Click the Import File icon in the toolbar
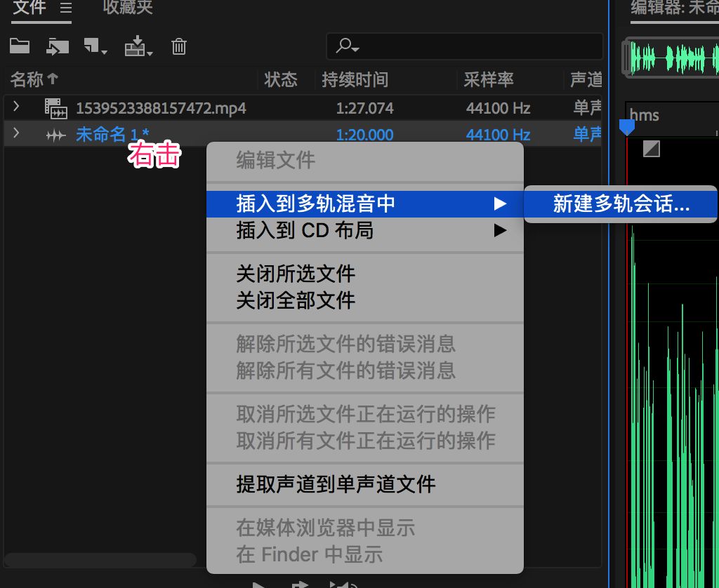The image size is (719, 588). coord(57,46)
